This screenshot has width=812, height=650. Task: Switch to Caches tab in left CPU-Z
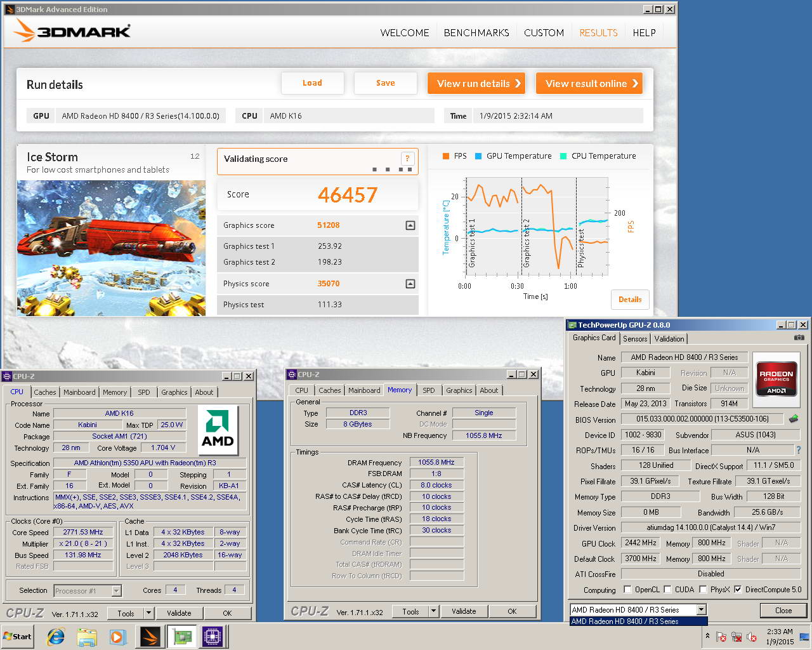[45, 392]
